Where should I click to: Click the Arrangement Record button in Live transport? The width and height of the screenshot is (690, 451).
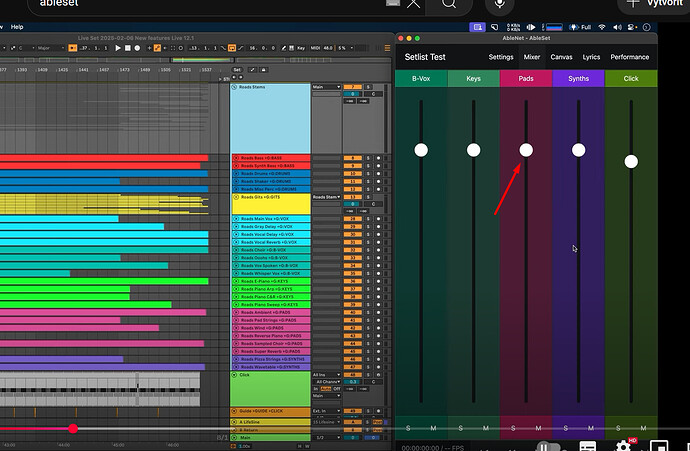coord(137,48)
